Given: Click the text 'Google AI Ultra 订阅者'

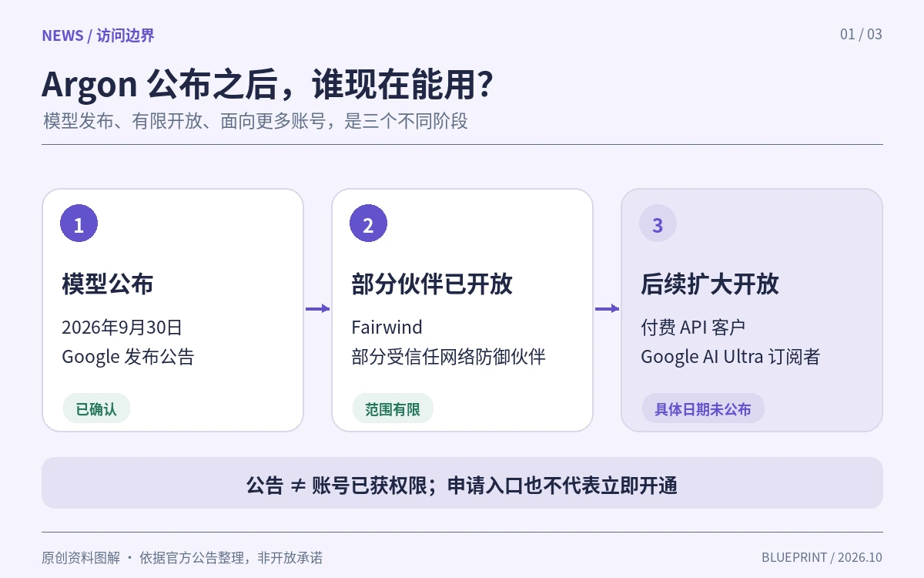Looking at the screenshot, I should tap(731, 357).
